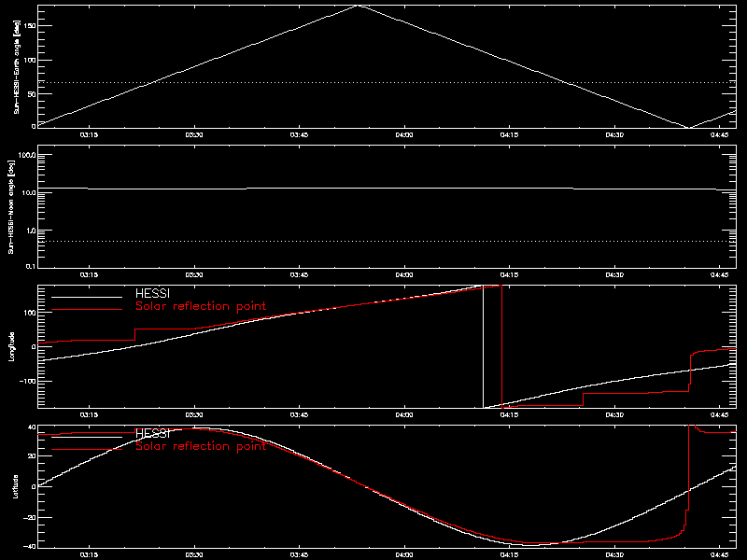Select Solar reflection point legend in Latitude panel
747x560 pixels.
[201, 446]
